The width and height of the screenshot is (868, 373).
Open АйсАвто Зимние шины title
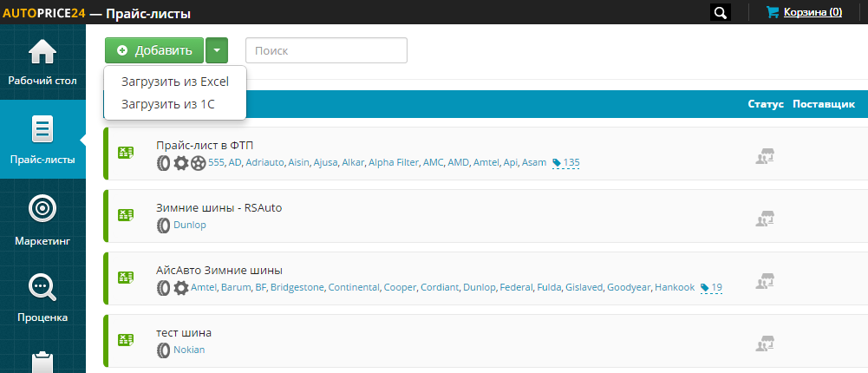point(219,270)
